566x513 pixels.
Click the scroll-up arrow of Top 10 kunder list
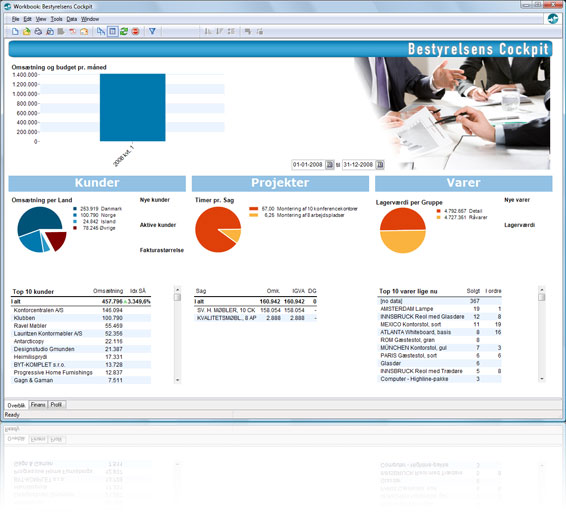[177, 290]
